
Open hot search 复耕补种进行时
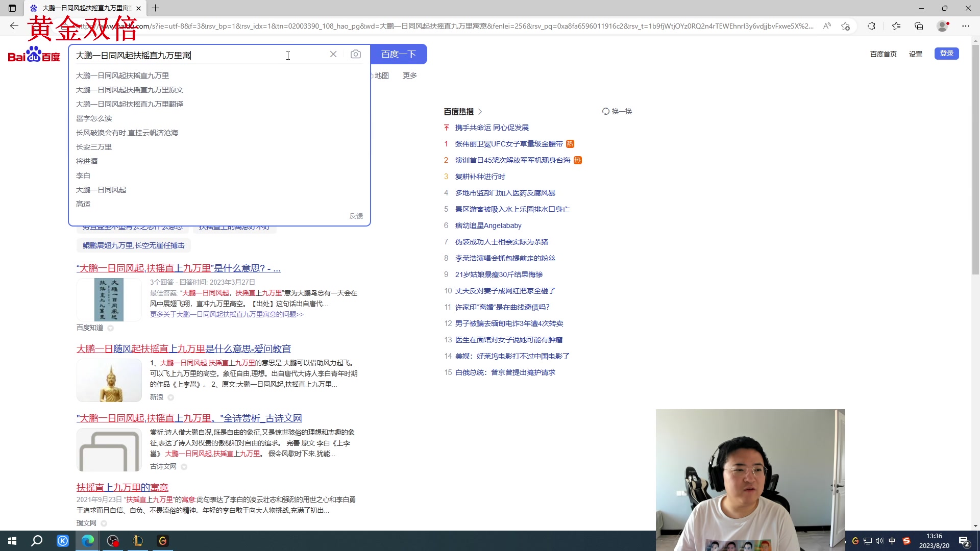click(480, 177)
